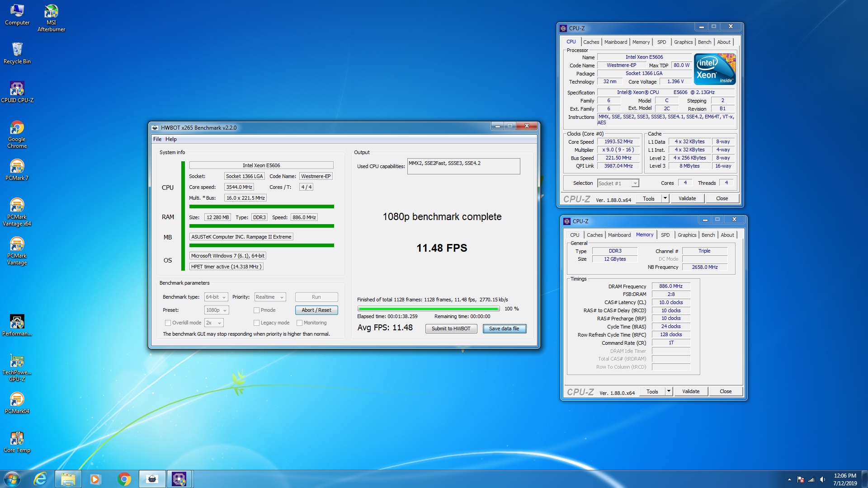The image size is (868, 488).
Task: Click Validate in upper CPU-Z window
Action: pos(687,198)
